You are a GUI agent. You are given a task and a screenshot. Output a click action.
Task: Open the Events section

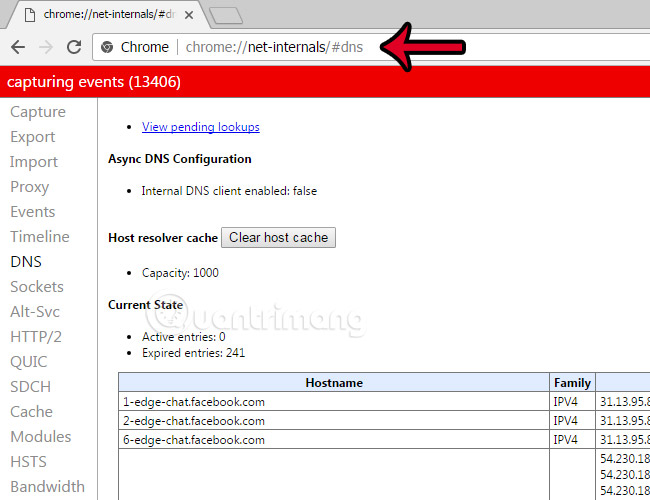click(x=32, y=211)
